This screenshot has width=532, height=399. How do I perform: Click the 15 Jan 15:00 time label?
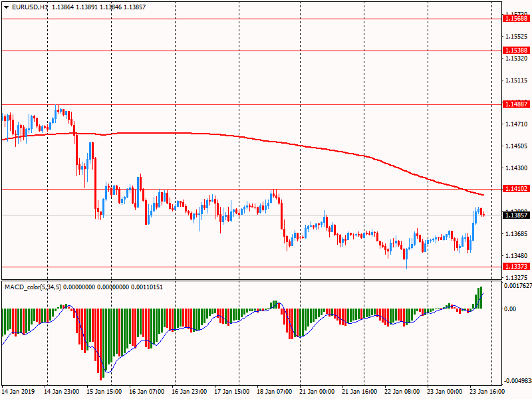tap(104, 392)
